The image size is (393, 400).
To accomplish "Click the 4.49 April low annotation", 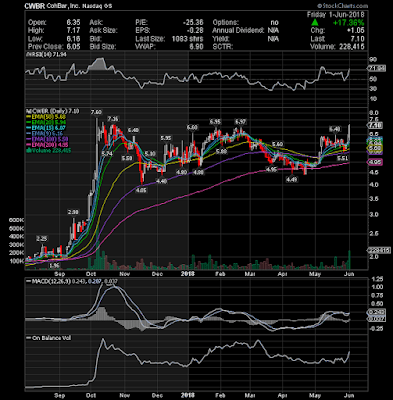I will pos(292,179).
